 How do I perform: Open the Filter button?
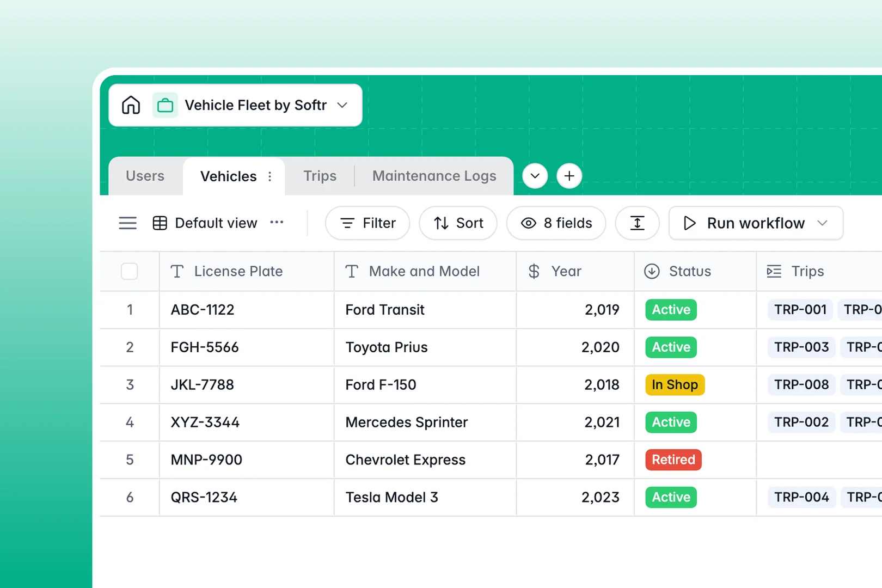(x=367, y=223)
